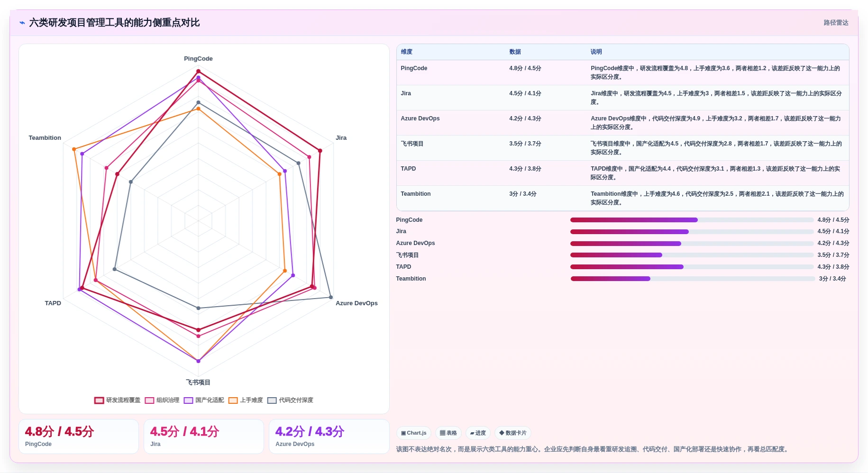
Task: Click table cell 3.5分 / 3.7分
Action: pos(525,144)
